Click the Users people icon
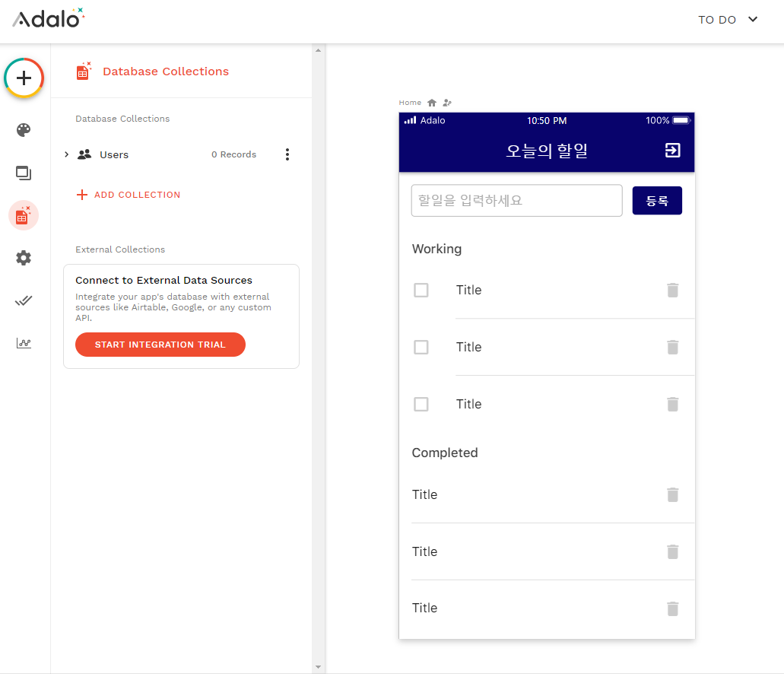 click(x=84, y=154)
